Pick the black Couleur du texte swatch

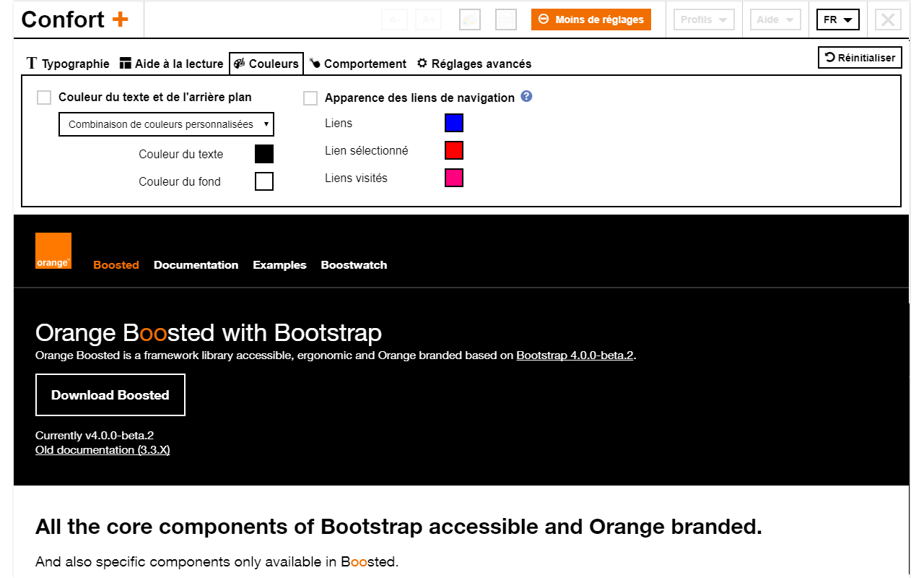tap(264, 154)
